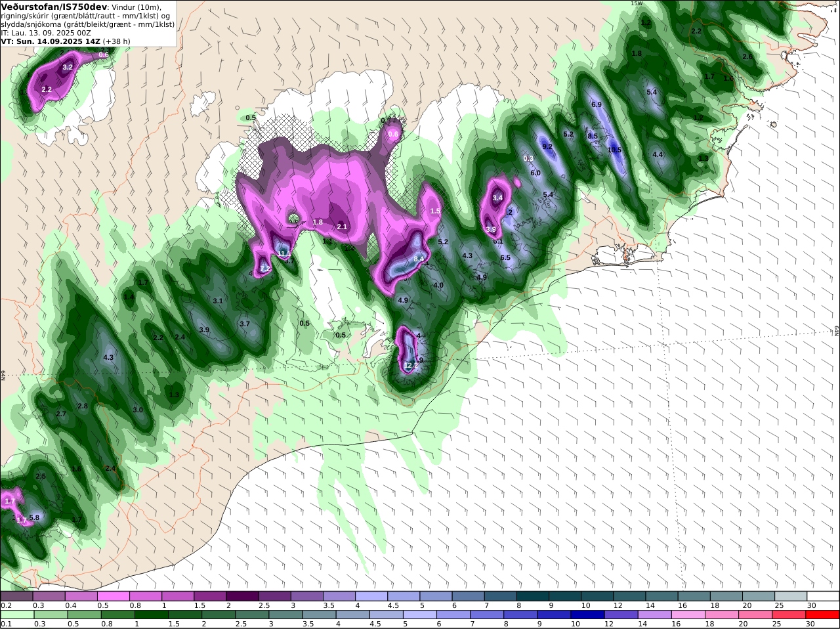840x629 pixels.
Task: Click the 3.0 precipitation value on the map
Action: (138, 410)
